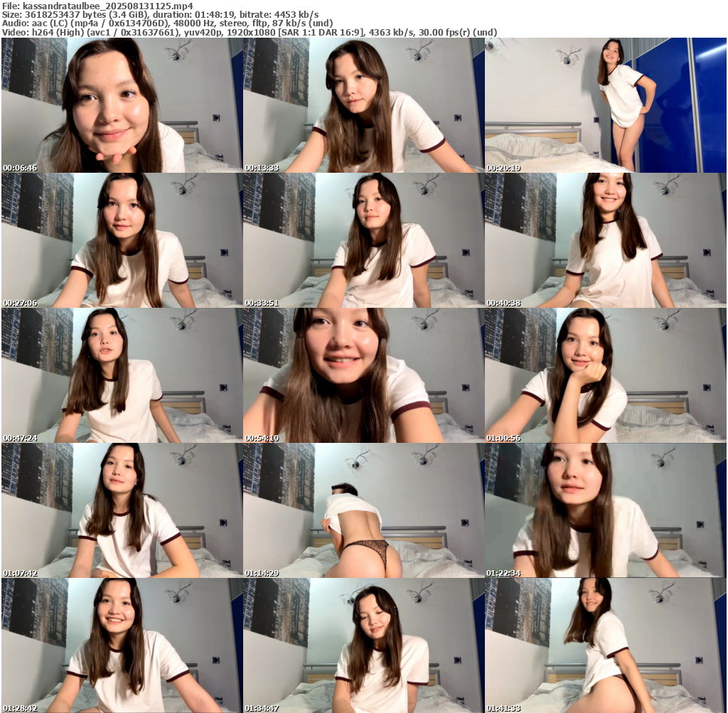Click the 'Video: h264 (High)' info line
This screenshot has height=713, width=728.
coord(250,33)
